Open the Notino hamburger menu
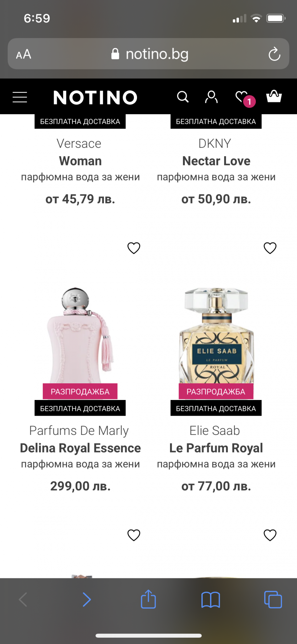Viewport: 297px width, 644px height. 20,97
